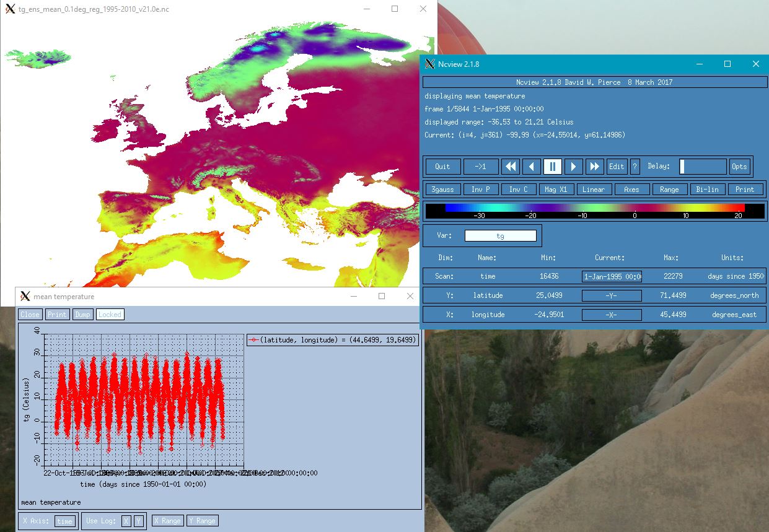769x532 pixels.
Task: Click latitude Max value 71.4499
Action: pyautogui.click(x=674, y=295)
